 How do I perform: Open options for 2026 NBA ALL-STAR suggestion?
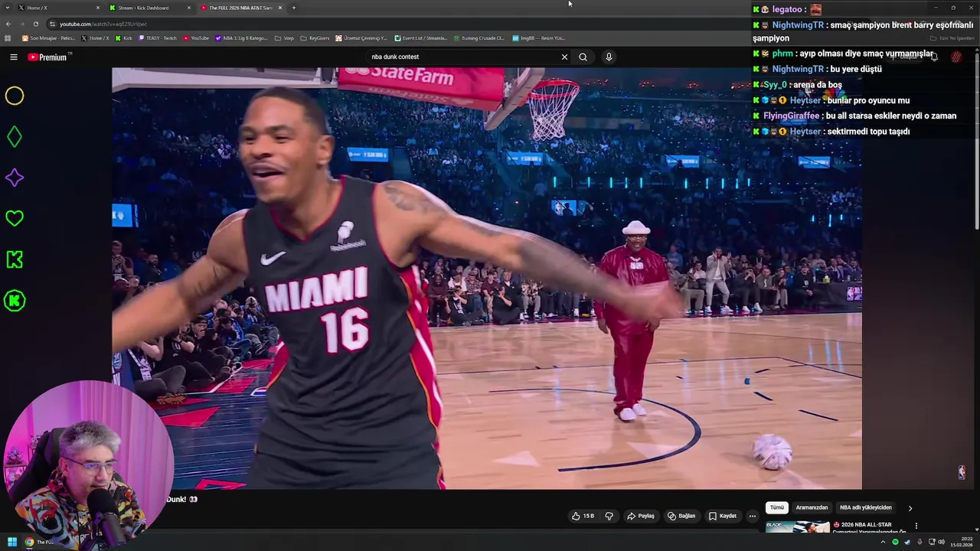click(916, 526)
